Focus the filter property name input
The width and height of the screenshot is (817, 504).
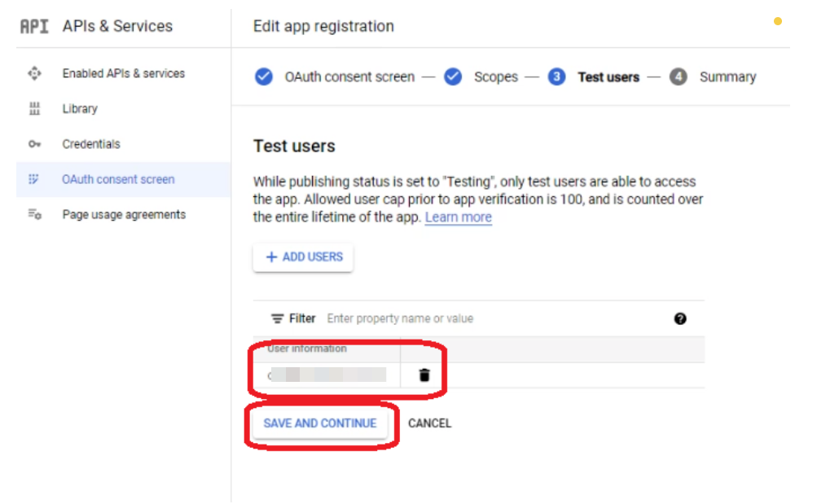click(489, 318)
